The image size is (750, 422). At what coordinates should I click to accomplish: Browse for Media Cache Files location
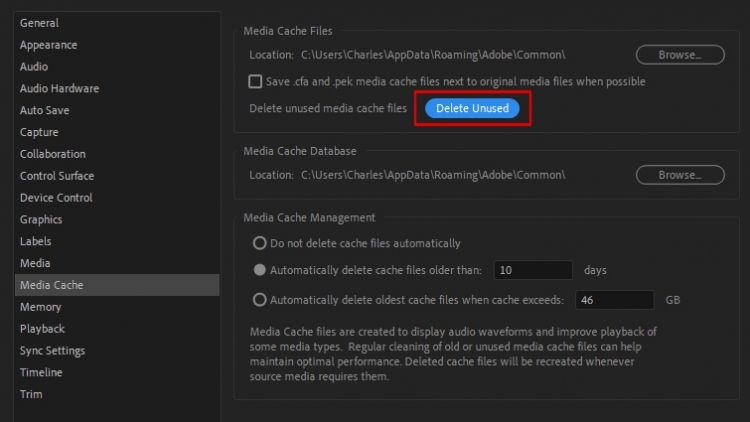coord(680,54)
